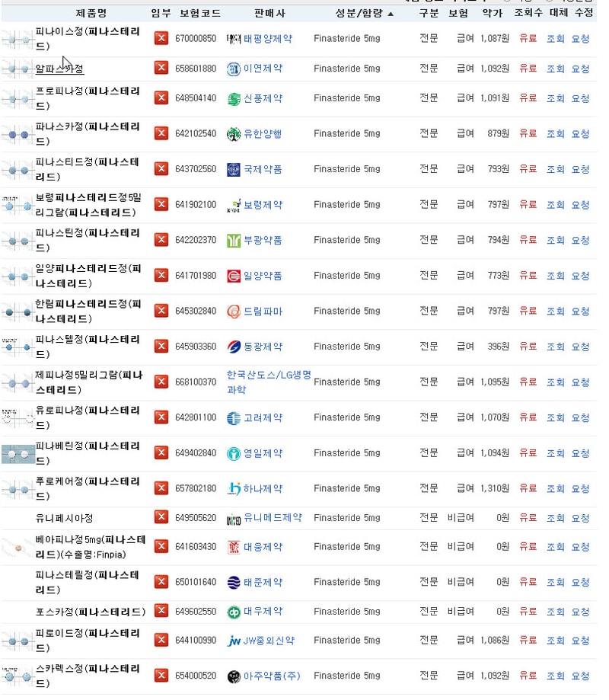Click 아주약품(주) company link
The height and width of the screenshot is (700, 609).
point(272,676)
